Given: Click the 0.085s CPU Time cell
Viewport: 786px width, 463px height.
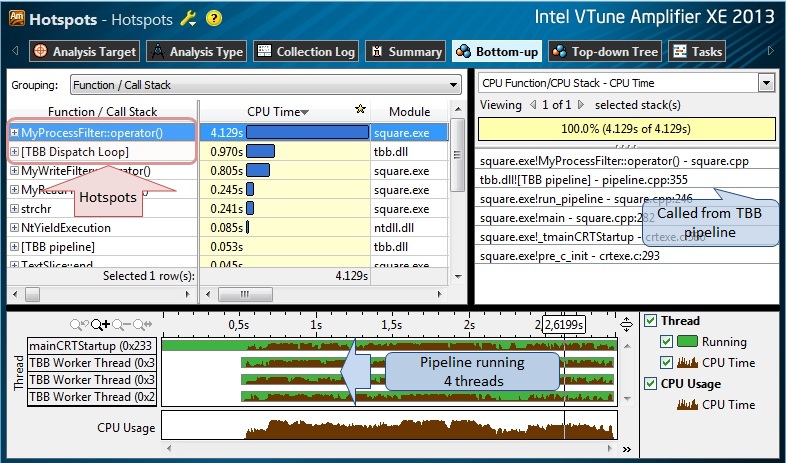Looking at the screenshot, I should (x=285, y=227).
